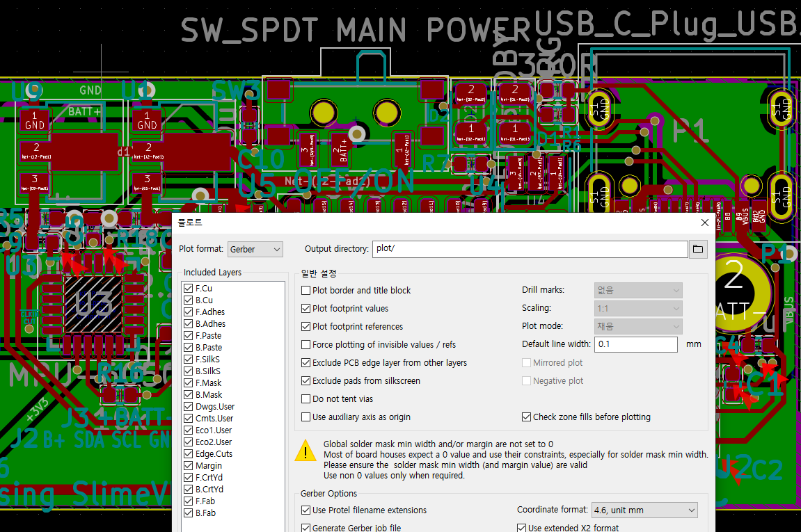Toggle Use extended X2 format
Image resolution: width=801 pixels, height=532 pixels.
pos(521,528)
